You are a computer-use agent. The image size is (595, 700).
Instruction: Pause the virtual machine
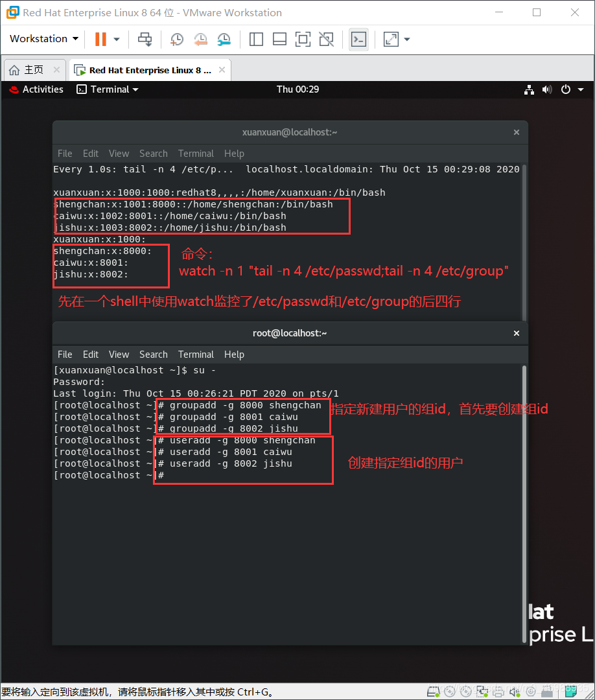(100, 40)
